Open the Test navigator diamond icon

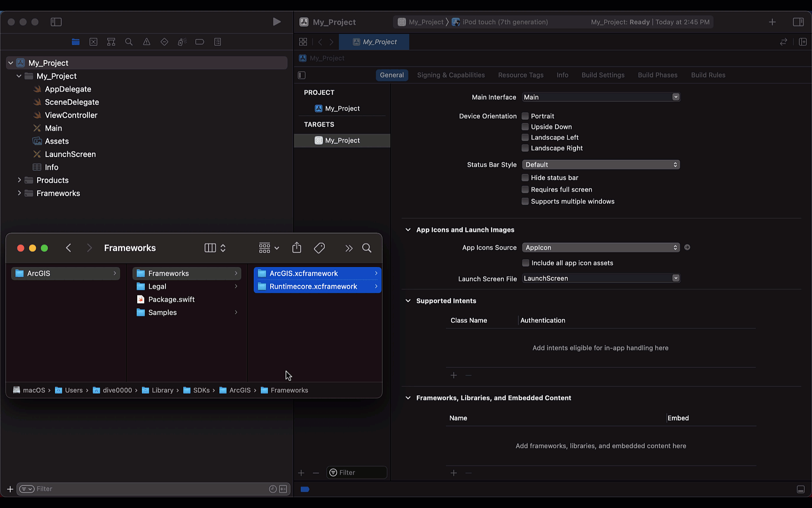(164, 42)
